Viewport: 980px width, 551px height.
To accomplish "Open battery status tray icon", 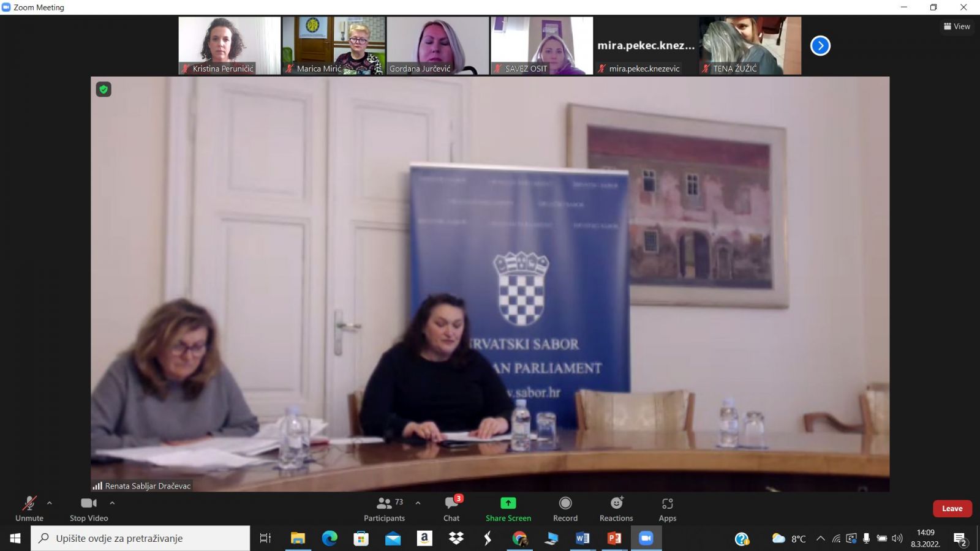I will click(x=882, y=539).
